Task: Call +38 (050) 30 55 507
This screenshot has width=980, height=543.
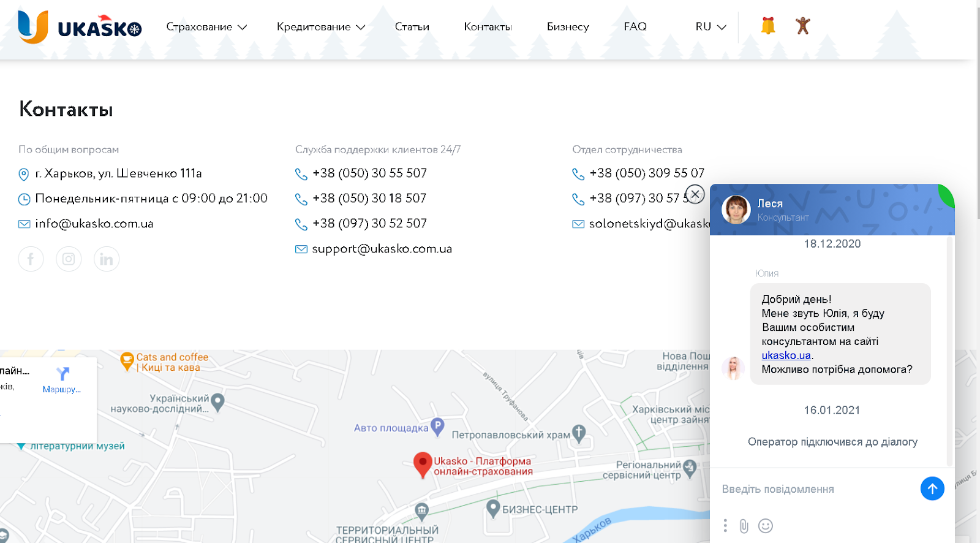Action: (369, 173)
